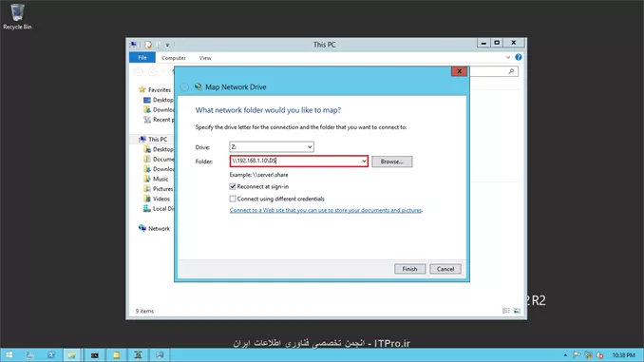Select Downloads under Favorites

point(159,109)
